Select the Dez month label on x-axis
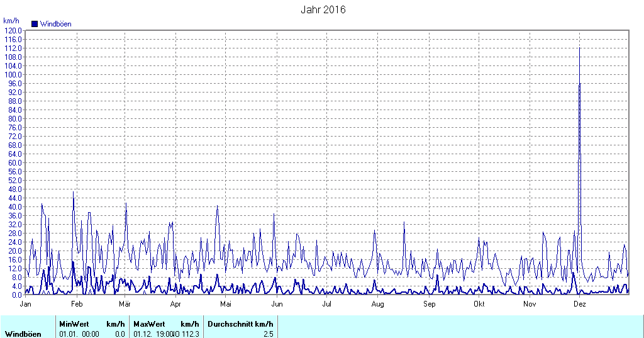The width and height of the screenshot is (644, 338). (x=580, y=304)
